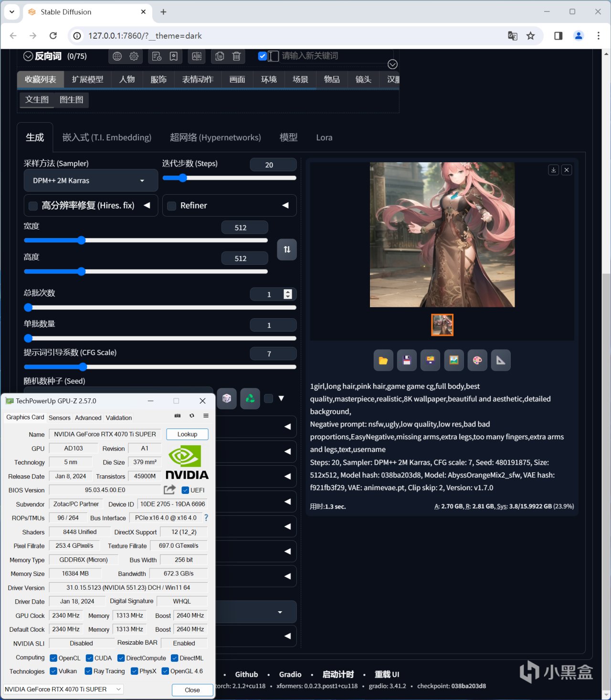
Task: Close the image preview with the X icon
Action: (567, 170)
